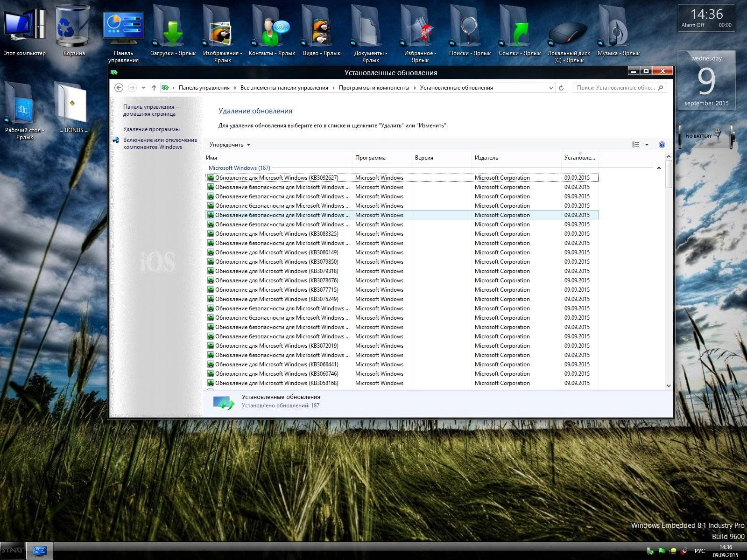
Task: Sort by the Имя column header
Action: coord(278,158)
